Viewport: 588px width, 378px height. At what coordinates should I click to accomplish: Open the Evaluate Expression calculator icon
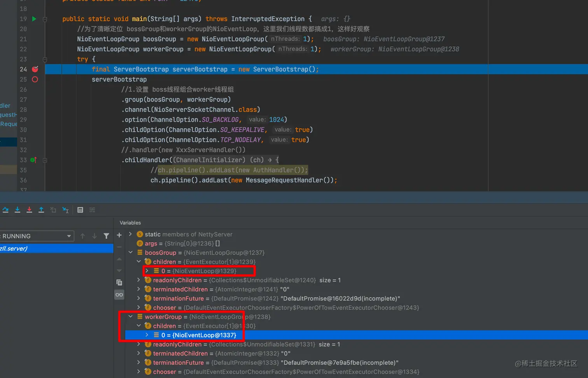click(80, 210)
